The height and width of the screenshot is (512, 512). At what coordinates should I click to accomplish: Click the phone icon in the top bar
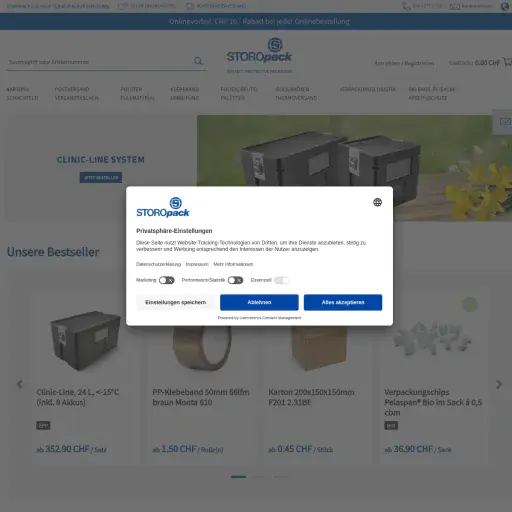(406, 6)
